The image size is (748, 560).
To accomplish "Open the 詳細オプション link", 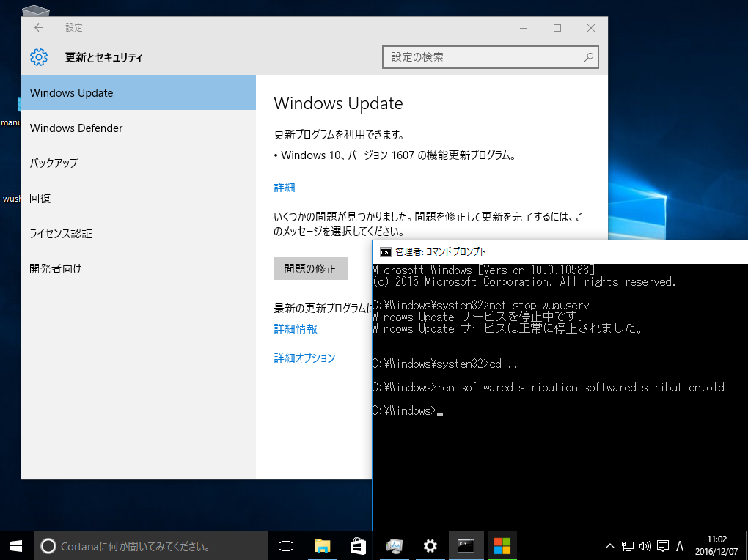I will [x=304, y=358].
